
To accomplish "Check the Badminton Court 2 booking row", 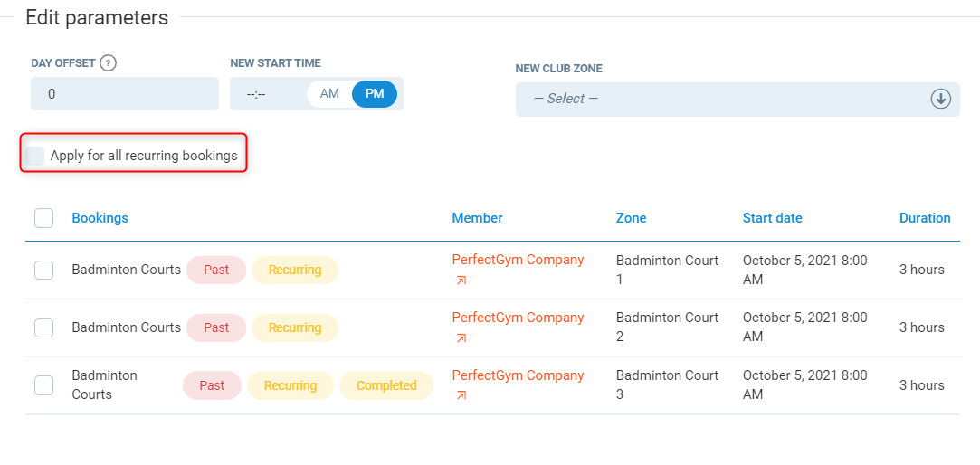I will 43,327.
